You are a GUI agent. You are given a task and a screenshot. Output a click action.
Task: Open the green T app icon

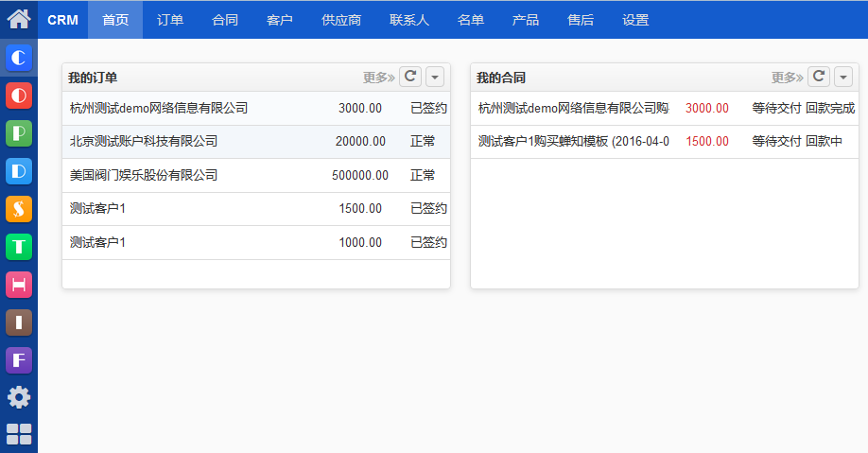[x=19, y=247]
